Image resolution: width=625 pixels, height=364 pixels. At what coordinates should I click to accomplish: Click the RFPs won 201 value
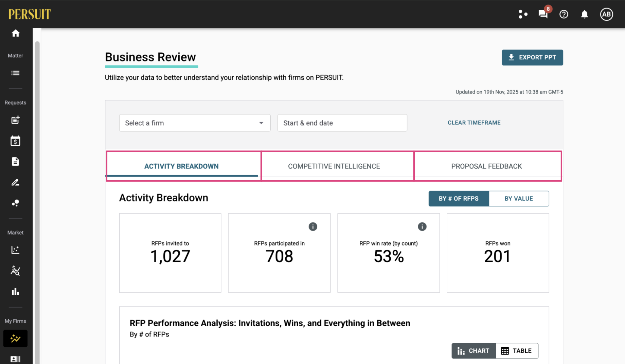pyautogui.click(x=497, y=256)
